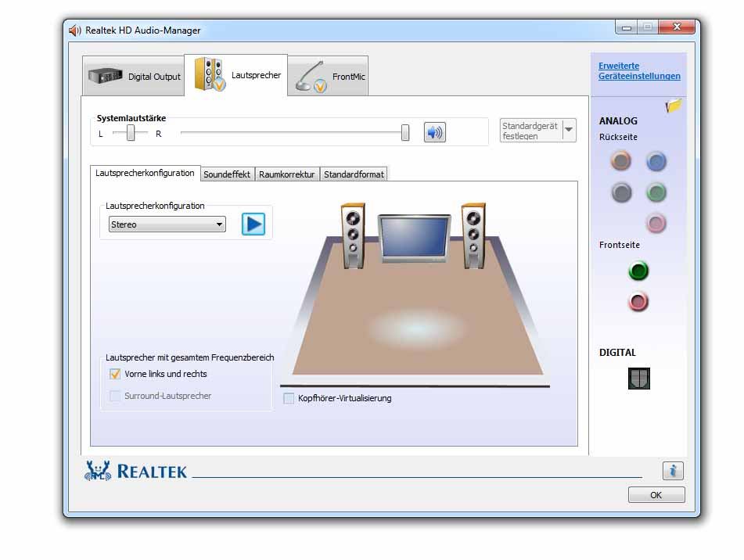
Task: Click the left speaker in room preview
Action: (x=353, y=235)
